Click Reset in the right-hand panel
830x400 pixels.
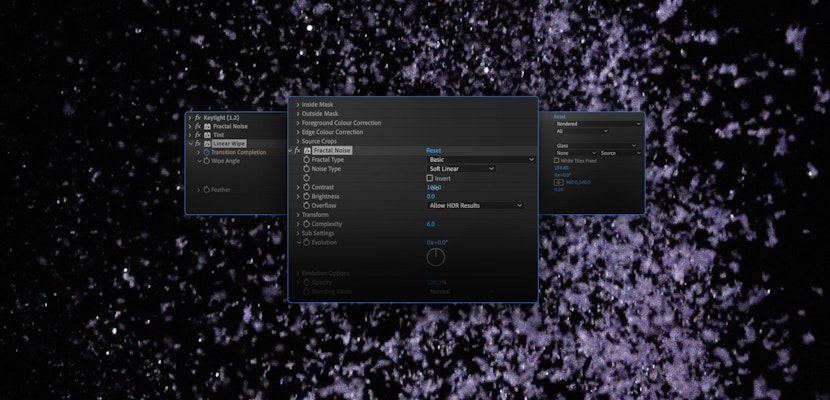560,116
